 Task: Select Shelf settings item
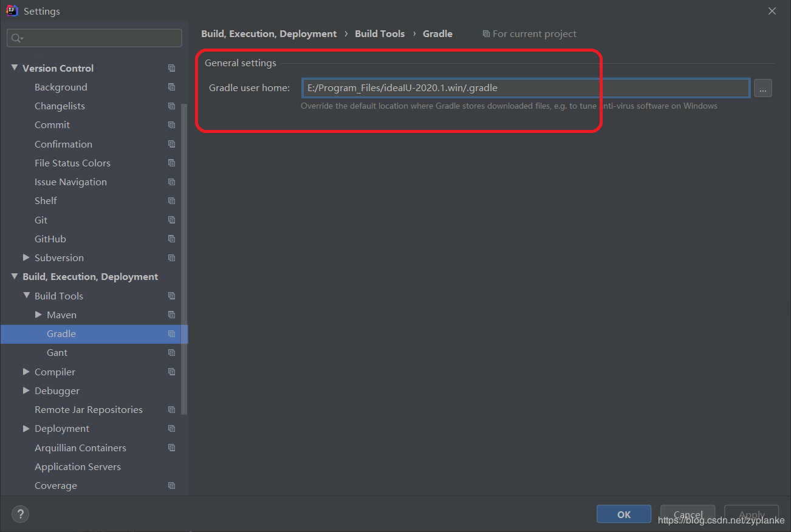(46, 200)
